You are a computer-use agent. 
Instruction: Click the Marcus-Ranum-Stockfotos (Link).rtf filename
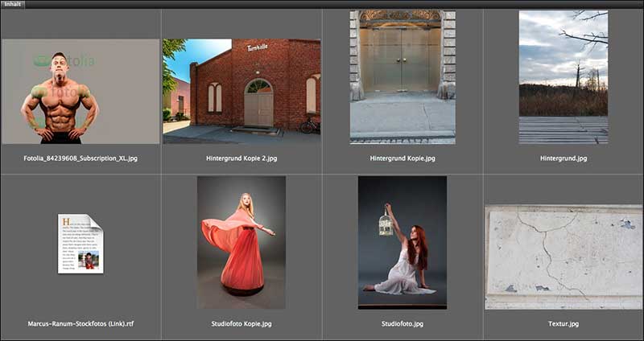[80, 324]
